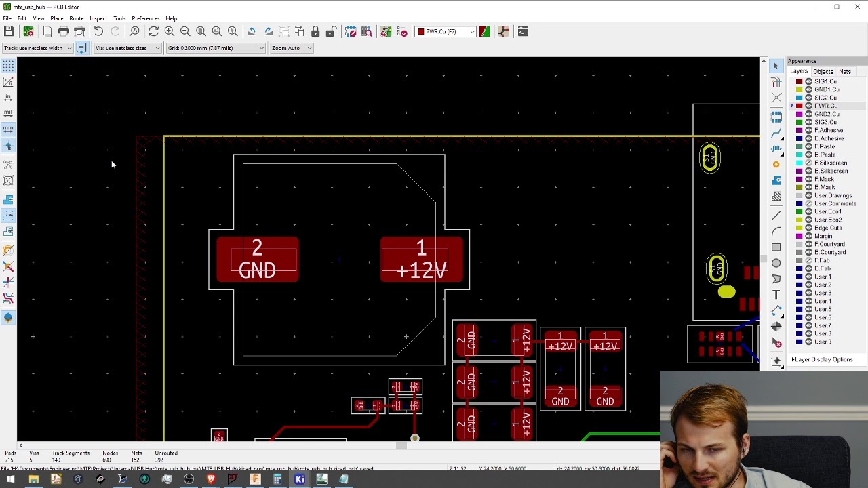This screenshot has height=488, width=868.
Task: Show the User.Comments layer
Action: click(808, 203)
